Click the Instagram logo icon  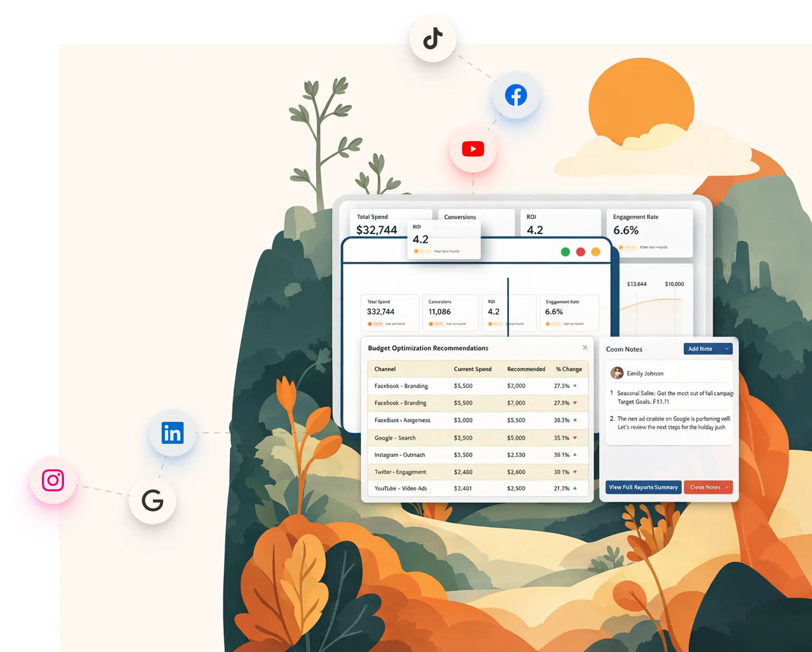(x=53, y=480)
